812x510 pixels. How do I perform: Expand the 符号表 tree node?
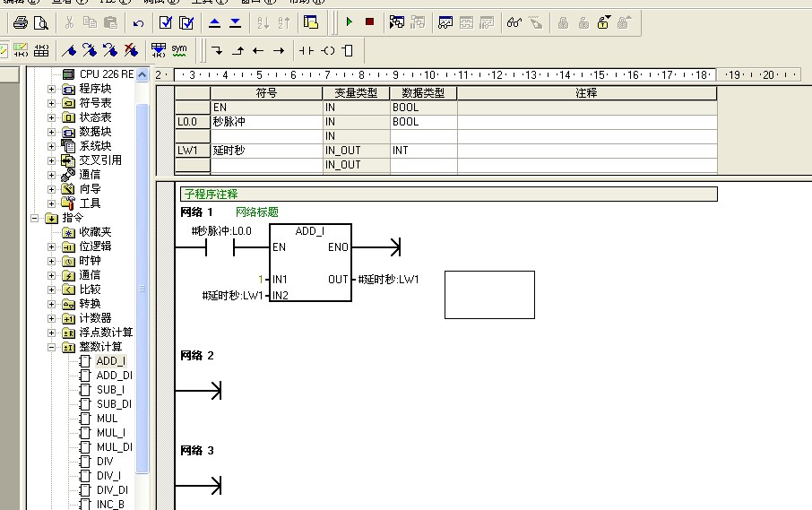click(x=51, y=103)
